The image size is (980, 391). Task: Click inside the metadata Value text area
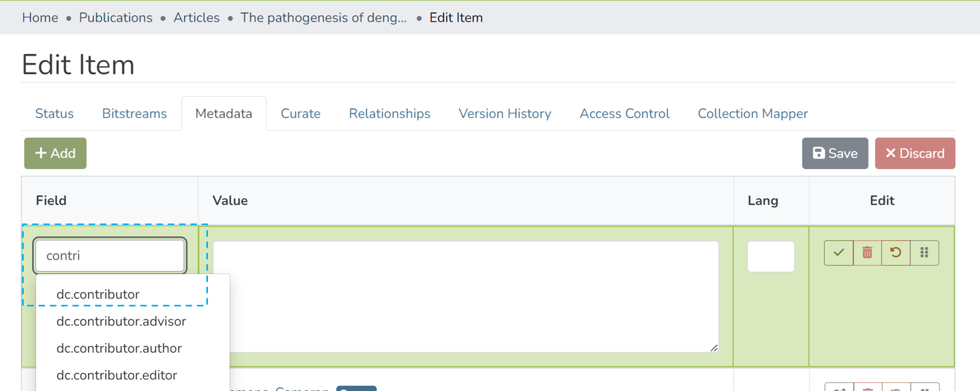(x=465, y=296)
